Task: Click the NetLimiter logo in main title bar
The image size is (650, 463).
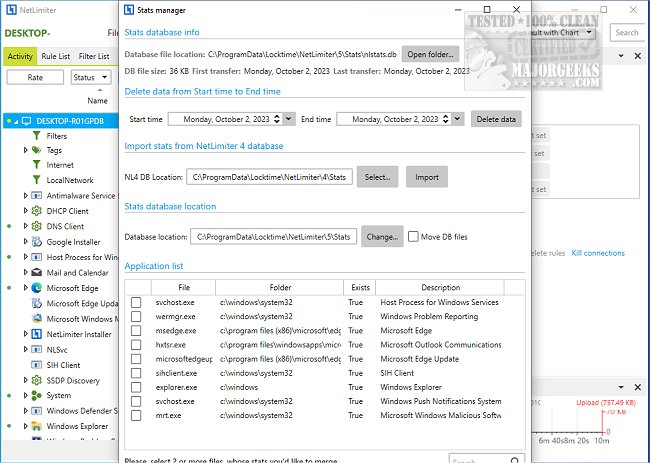Action: pos(11,10)
